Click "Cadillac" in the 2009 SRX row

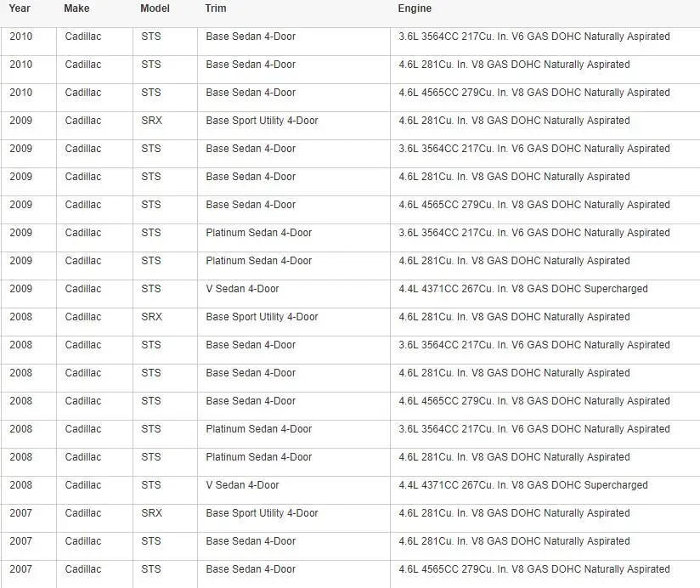coord(83,121)
